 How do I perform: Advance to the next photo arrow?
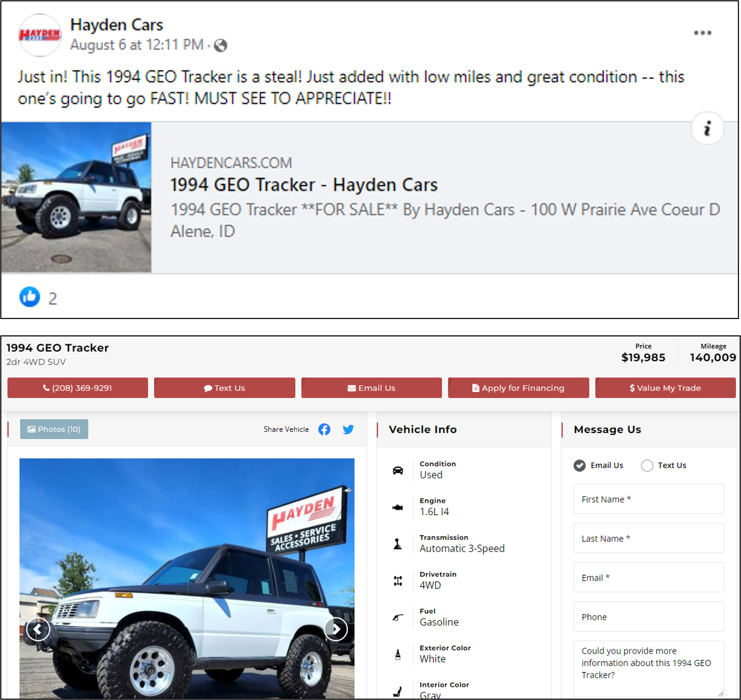(336, 629)
